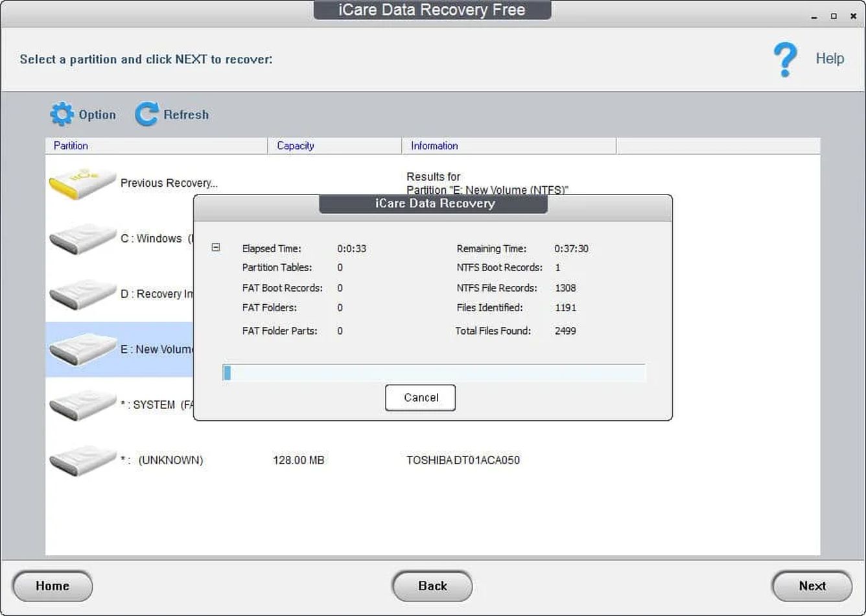Viewport: 866px width, 616px height.
Task: Click the Total Files Found value 2499
Action: pos(565,331)
